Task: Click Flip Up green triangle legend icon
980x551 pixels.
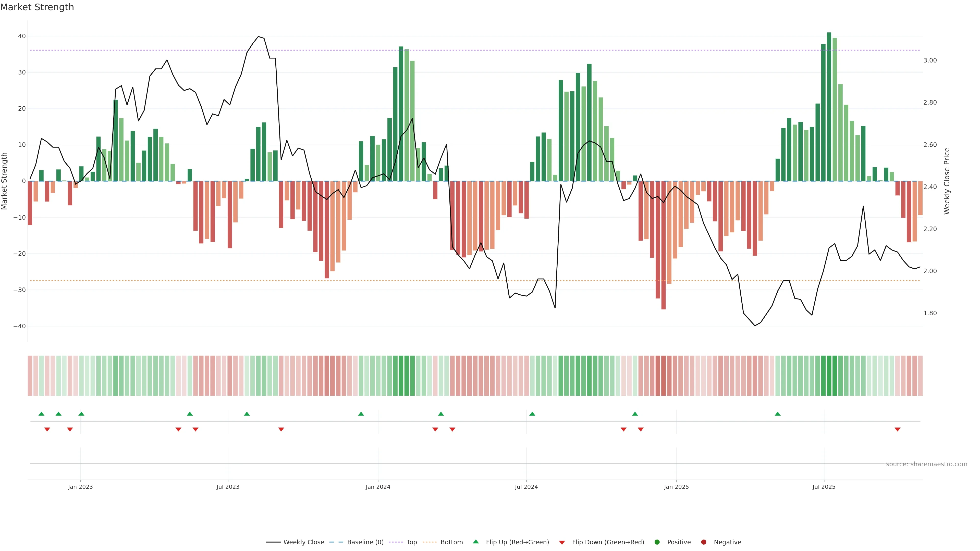Action: pyautogui.click(x=475, y=542)
